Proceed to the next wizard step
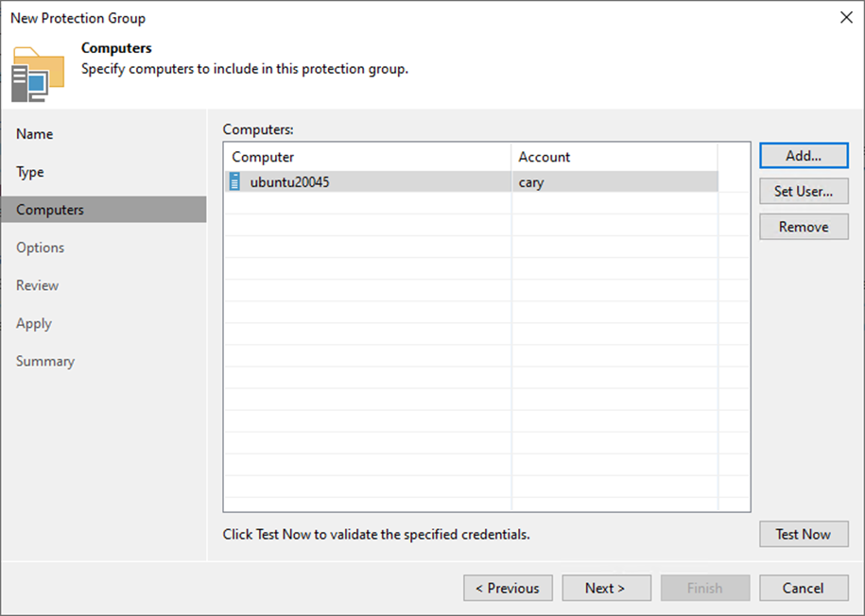The width and height of the screenshot is (865, 616). click(x=606, y=588)
